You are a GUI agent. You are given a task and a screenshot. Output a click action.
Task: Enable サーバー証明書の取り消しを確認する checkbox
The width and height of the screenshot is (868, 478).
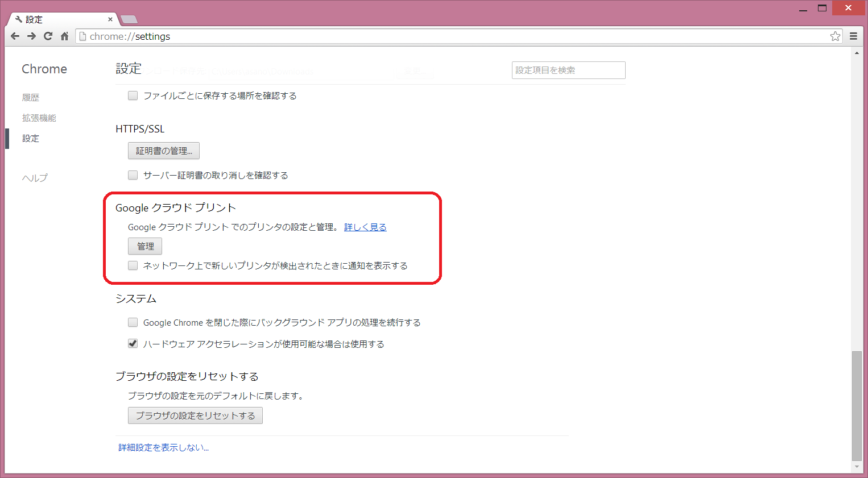click(133, 175)
